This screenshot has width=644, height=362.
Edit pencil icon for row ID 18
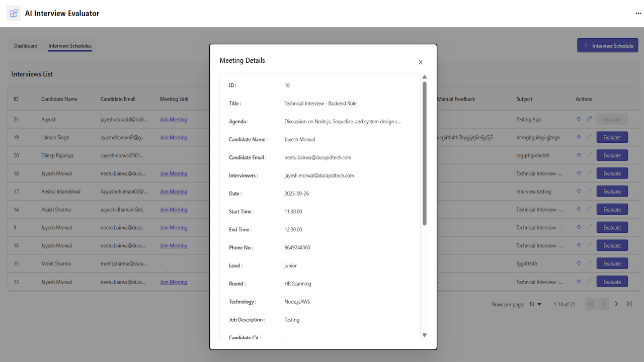pos(589,173)
